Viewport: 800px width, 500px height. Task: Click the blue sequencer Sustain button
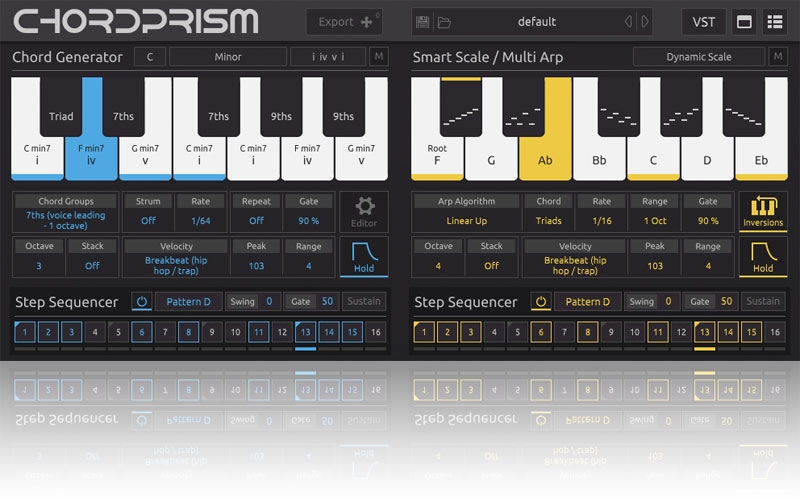click(x=363, y=302)
